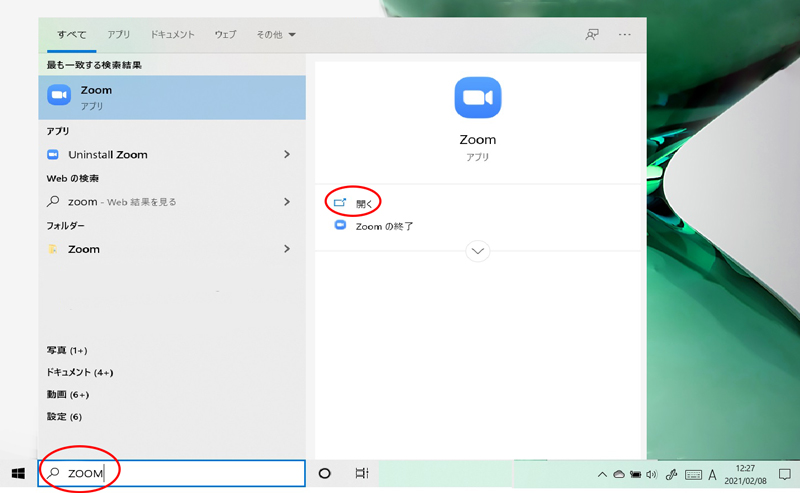The image size is (800, 493).
Task: Show hidden tray icons with the up arrow
Action: tap(602, 475)
